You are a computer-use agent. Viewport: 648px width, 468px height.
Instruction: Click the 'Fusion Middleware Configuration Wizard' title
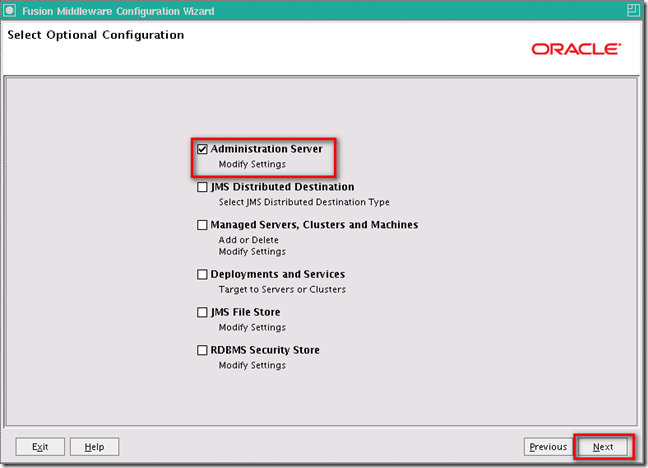[118, 11]
